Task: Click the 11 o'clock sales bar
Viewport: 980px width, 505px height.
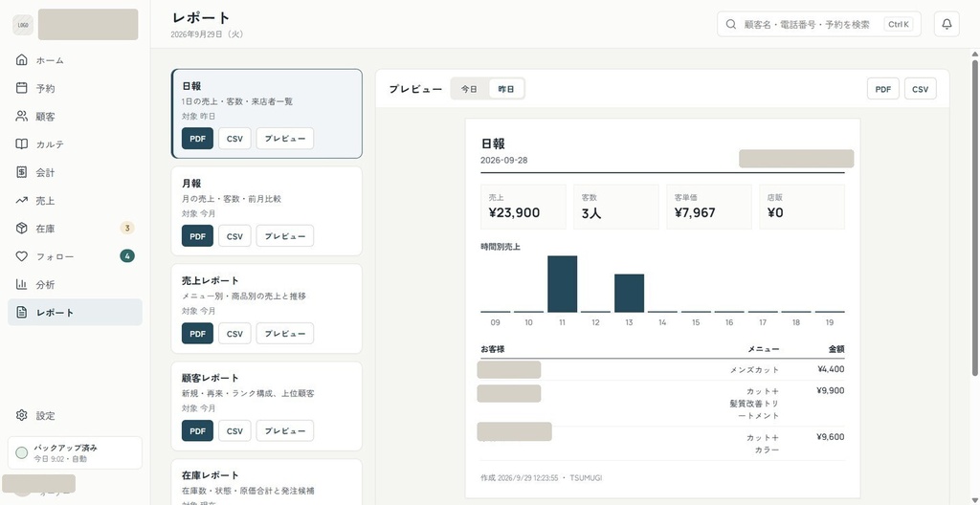Action: click(x=563, y=284)
